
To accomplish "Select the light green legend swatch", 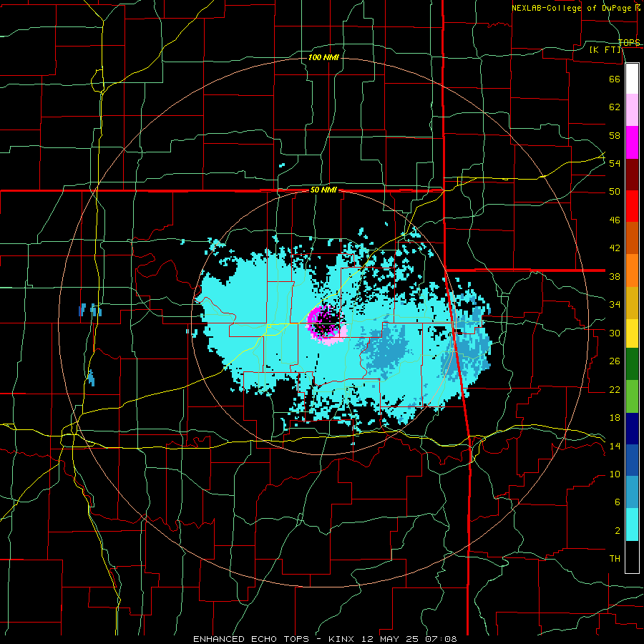I will (x=632, y=396).
